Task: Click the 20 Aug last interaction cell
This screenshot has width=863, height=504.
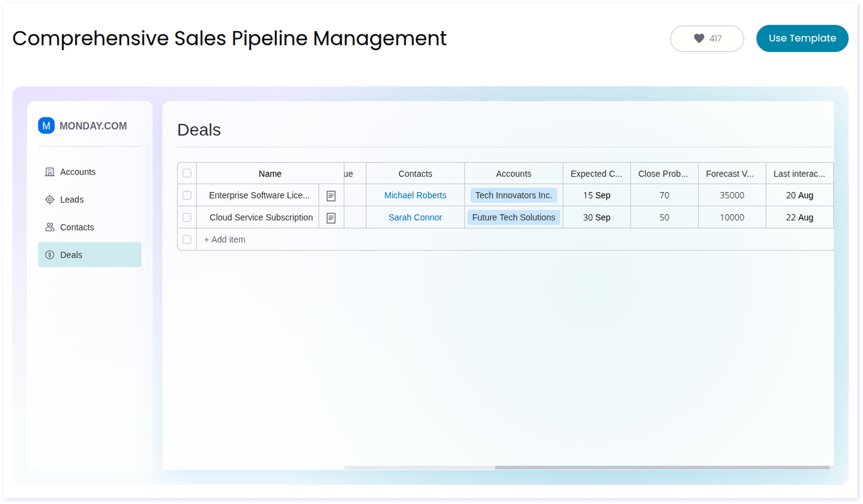Action: (x=799, y=195)
